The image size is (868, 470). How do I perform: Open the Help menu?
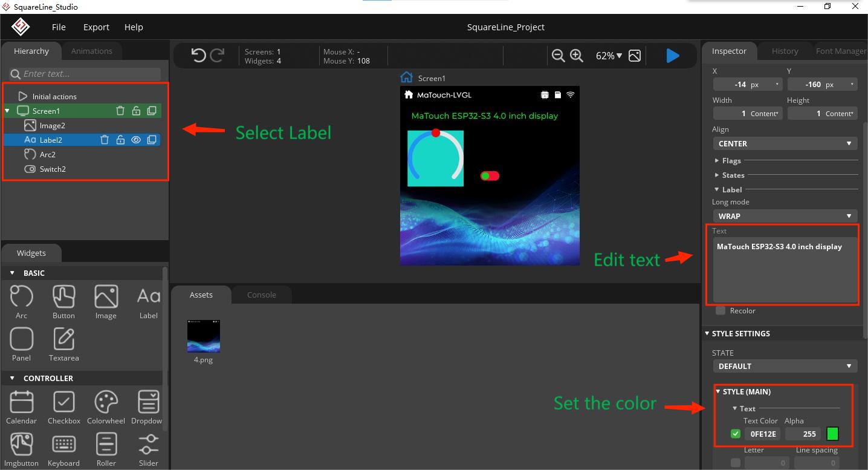coord(134,27)
